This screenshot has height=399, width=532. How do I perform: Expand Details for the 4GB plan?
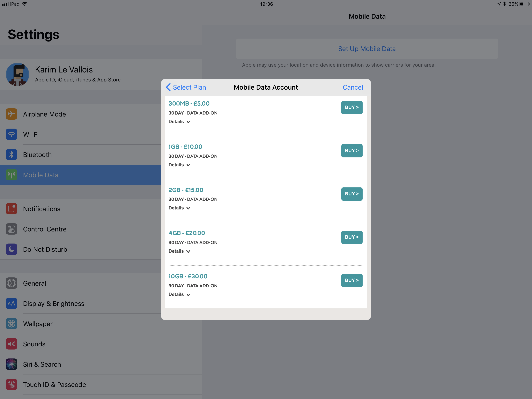pos(179,251)
